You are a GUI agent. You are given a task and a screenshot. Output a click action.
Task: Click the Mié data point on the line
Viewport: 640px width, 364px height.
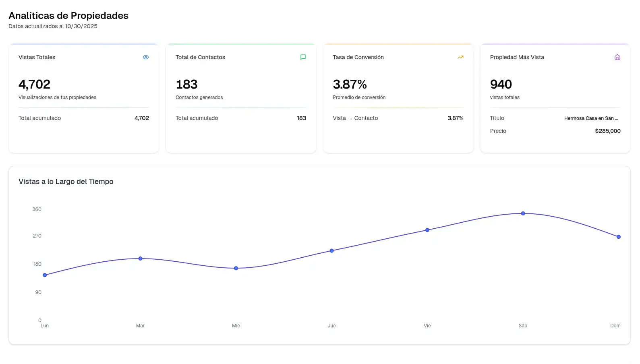(x=236, y=268)
